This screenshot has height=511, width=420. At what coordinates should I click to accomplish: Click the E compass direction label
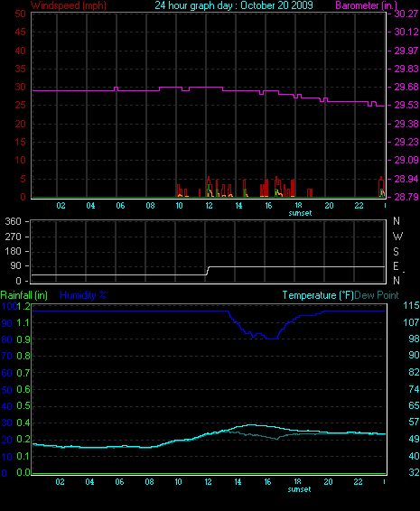click(x=396, y=266)
